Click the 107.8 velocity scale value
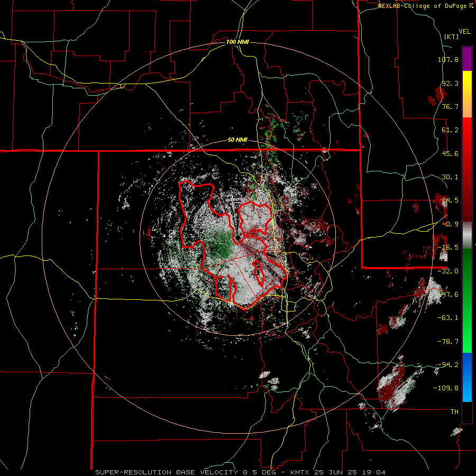 pyautogui.click(x=448, y=59)
